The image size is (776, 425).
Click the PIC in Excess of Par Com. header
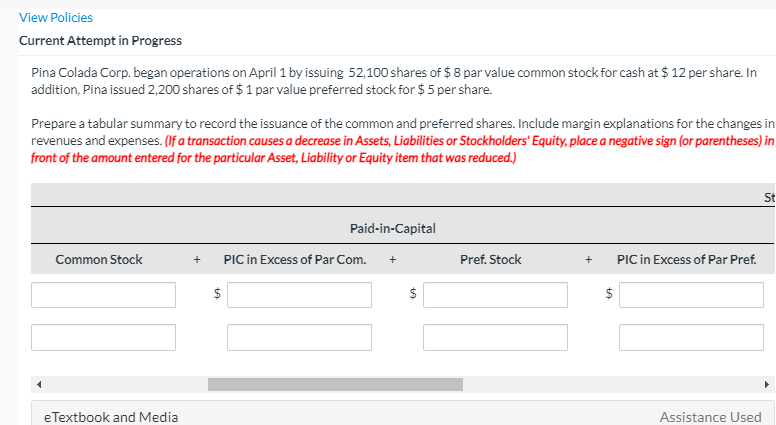tap(294, 260)
